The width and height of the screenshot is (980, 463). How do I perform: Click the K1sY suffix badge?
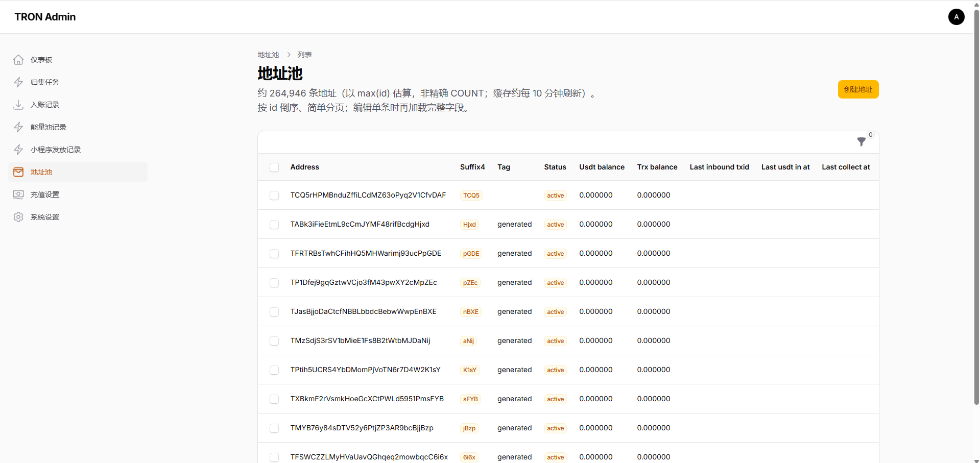coord(470,370)
